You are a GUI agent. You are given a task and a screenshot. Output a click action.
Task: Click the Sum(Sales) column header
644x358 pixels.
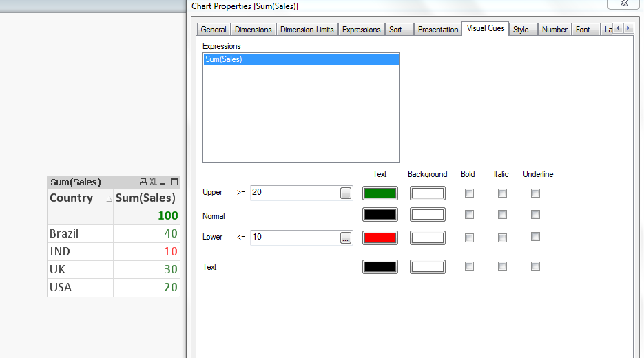coord(146,198)
